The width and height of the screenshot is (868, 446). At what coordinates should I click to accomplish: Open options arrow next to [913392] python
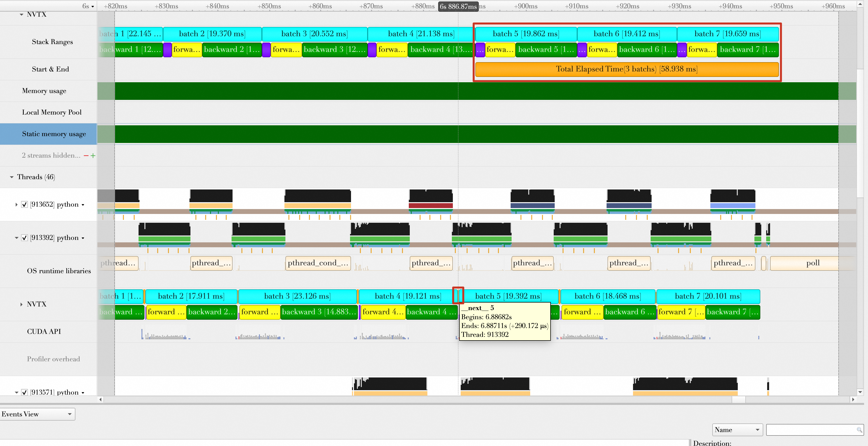coord(83,238)
